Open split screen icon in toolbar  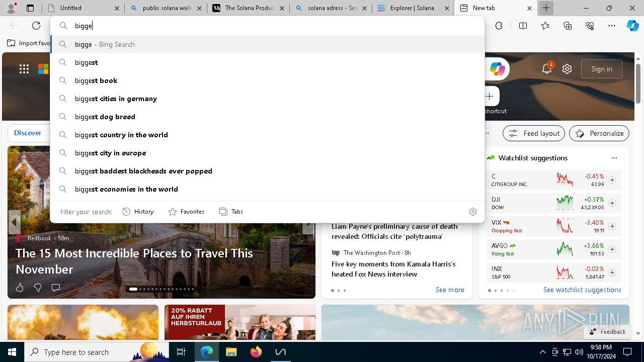click(x=523, y=26)
